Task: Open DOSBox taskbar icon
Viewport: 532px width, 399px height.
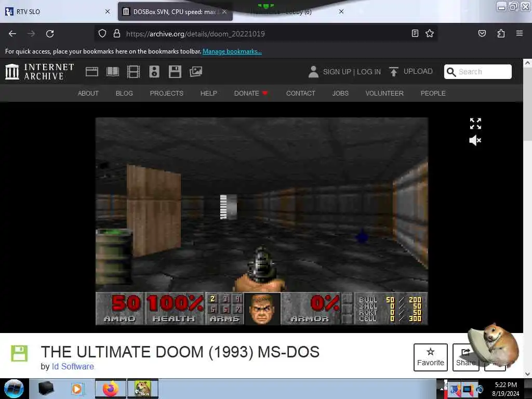Action: point(143,389)
